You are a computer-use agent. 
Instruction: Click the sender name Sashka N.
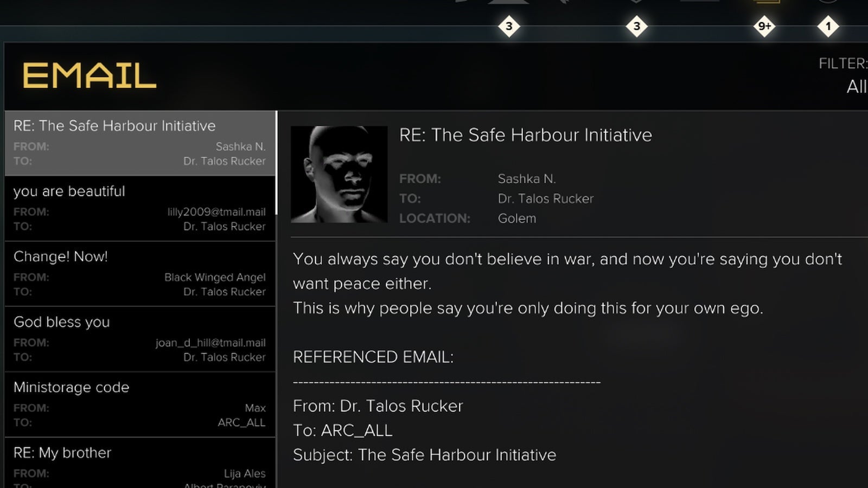tap(527, 178)
